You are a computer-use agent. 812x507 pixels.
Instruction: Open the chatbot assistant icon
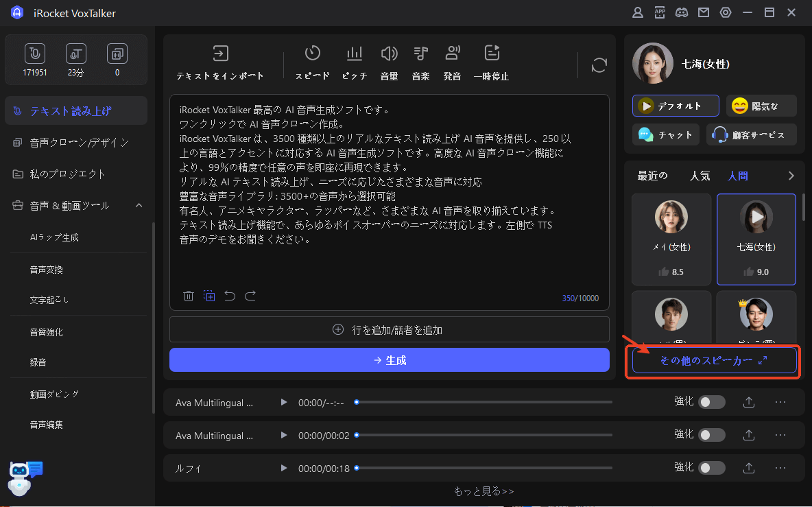25,478
